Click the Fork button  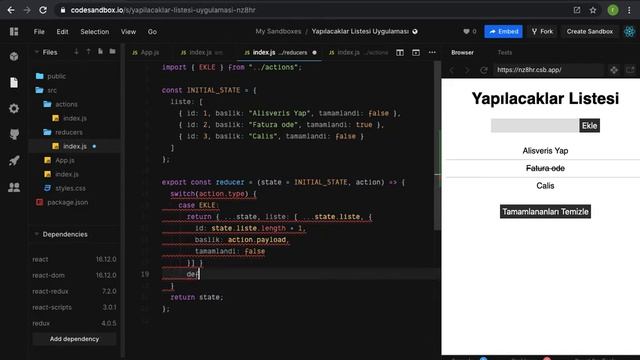click(x=542, y=31)
